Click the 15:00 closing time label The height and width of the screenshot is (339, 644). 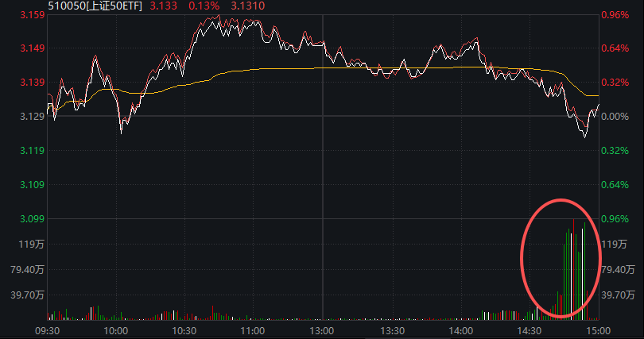(597, 330)
